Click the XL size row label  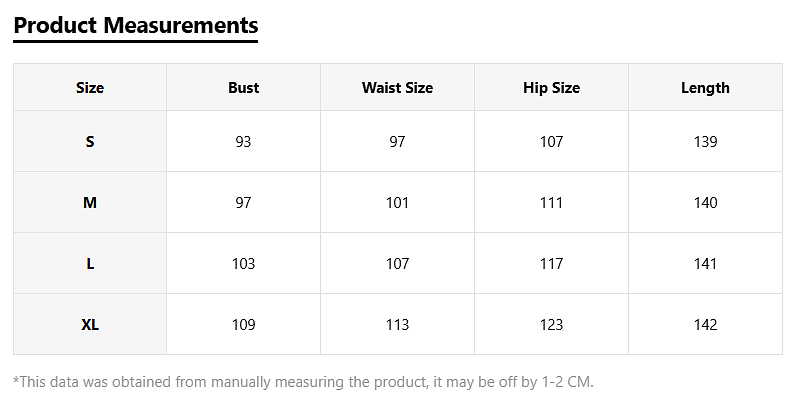90,325
